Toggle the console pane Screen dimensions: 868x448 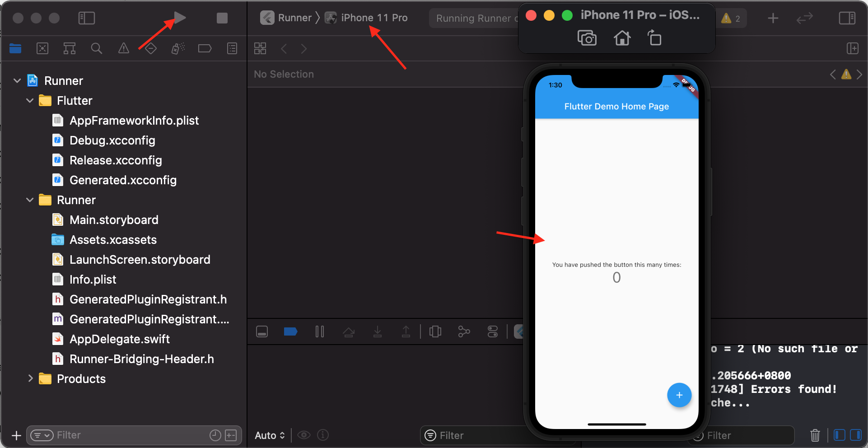coord(856,435)
